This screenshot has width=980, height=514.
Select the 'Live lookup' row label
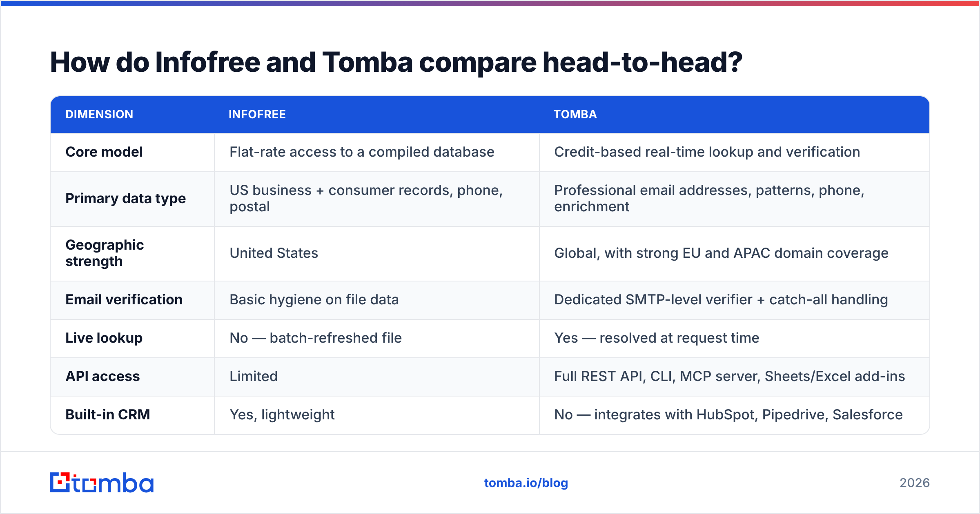(x=104, y=338)
